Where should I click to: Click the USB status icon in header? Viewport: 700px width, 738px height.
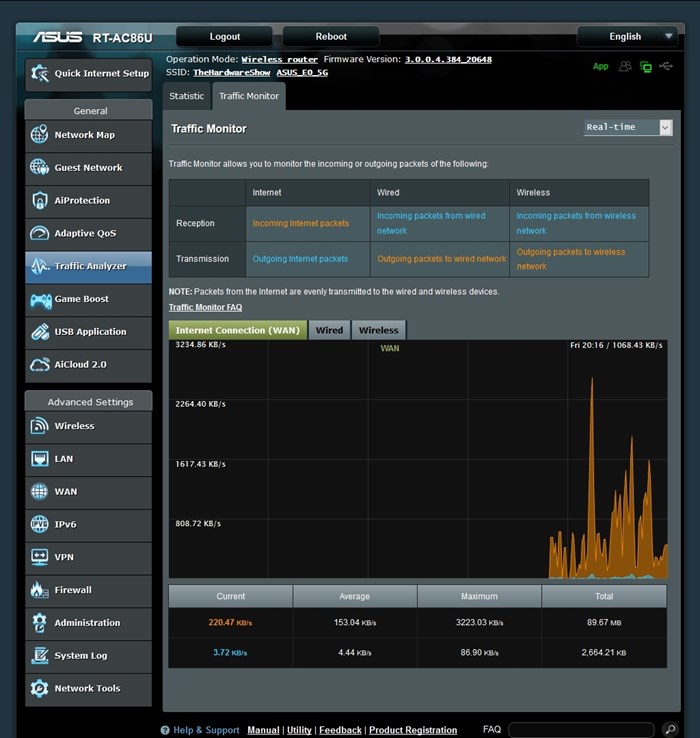667,67
